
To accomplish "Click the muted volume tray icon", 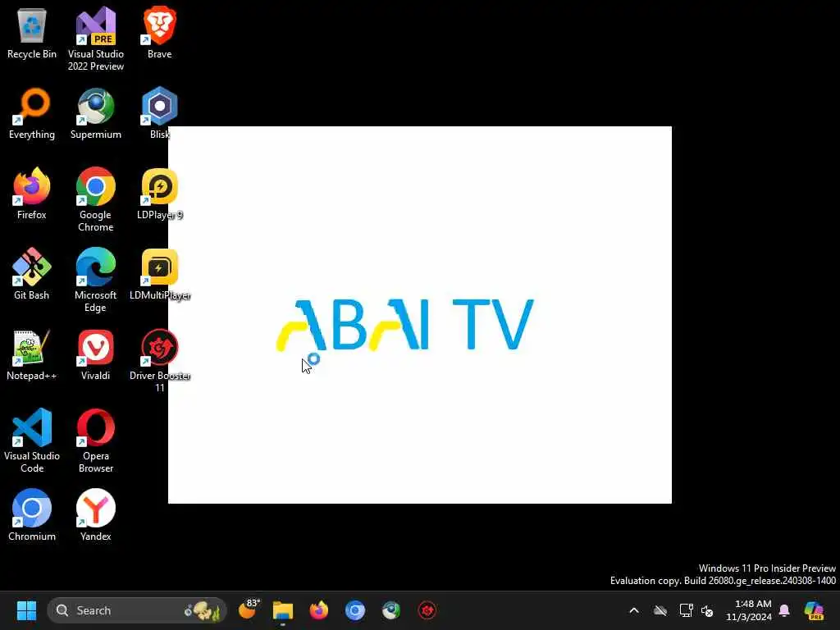I will pyautogui.click(x=707, y=610).
